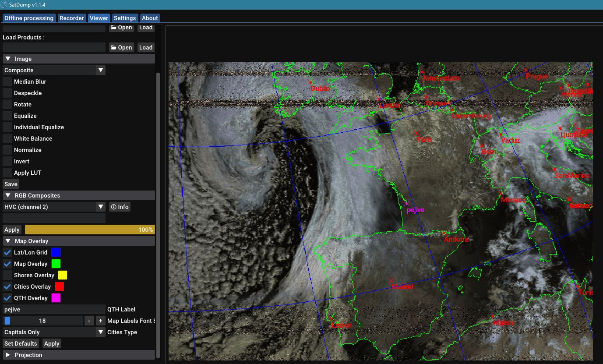Collapse the Image section triangle
Screen dimensions: 603x364
(8, 59)
